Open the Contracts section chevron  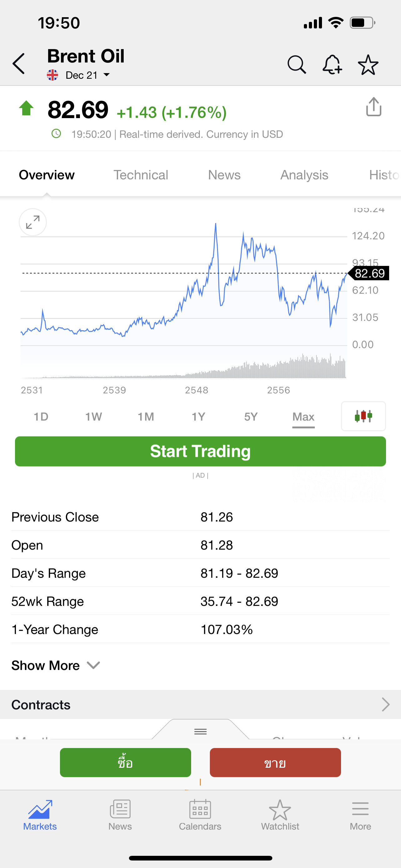pos(385,705)
